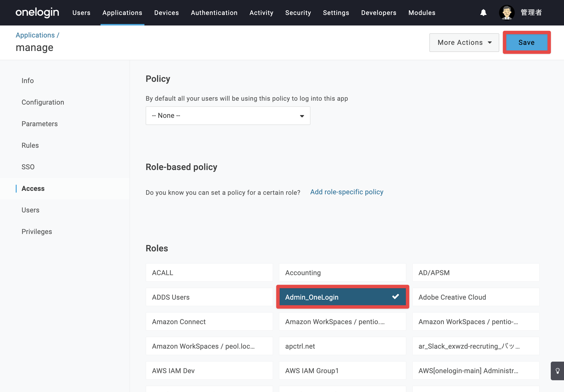Screen dimensions: 564x392
Task: Open the Security top menu
Action: point(298,13)
